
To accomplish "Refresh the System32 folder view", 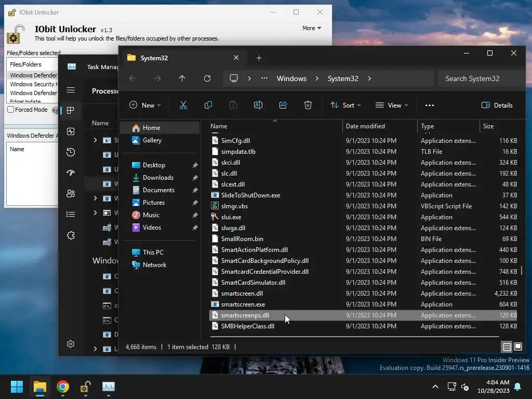I will [x=207, y=78].
